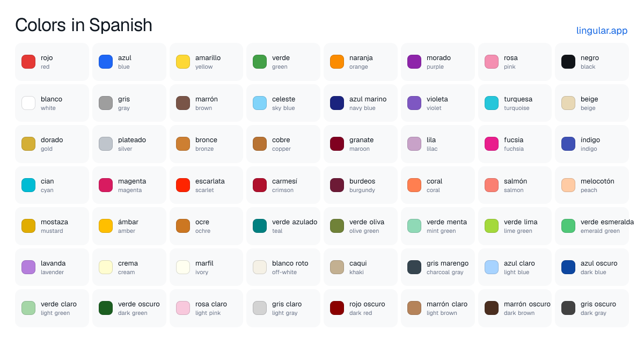Click the verde oscuro dark green swatch
This screenshot has height=338, width=644.
coord(106,308)
